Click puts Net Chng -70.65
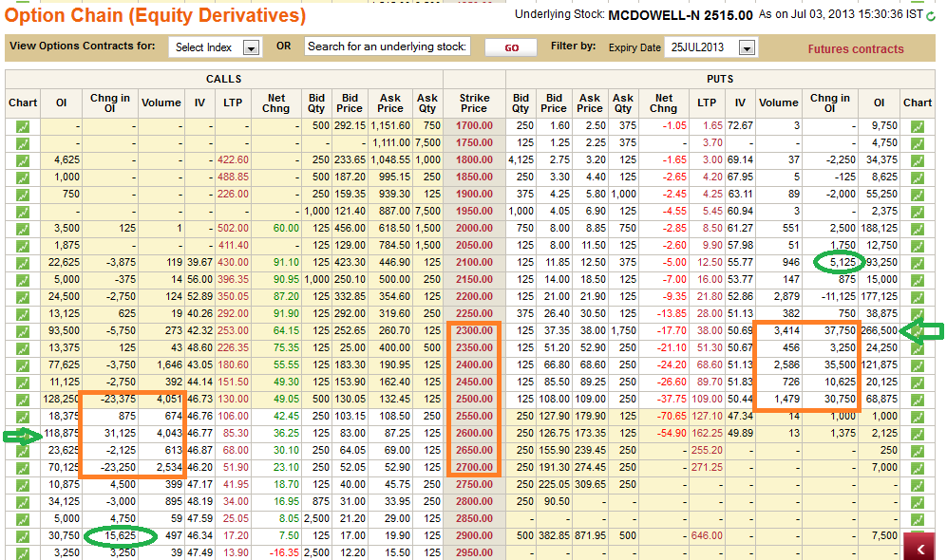Screen dimensions: 947x560 672,416
